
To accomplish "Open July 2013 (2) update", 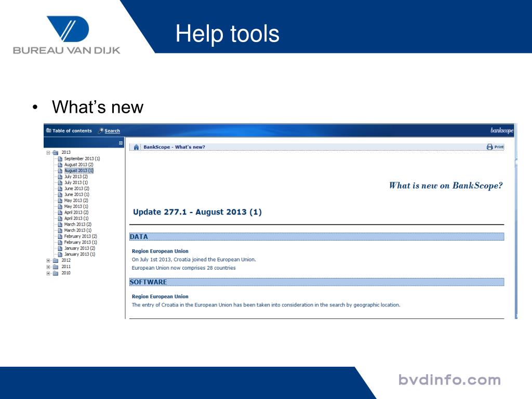I will [76, 177].
